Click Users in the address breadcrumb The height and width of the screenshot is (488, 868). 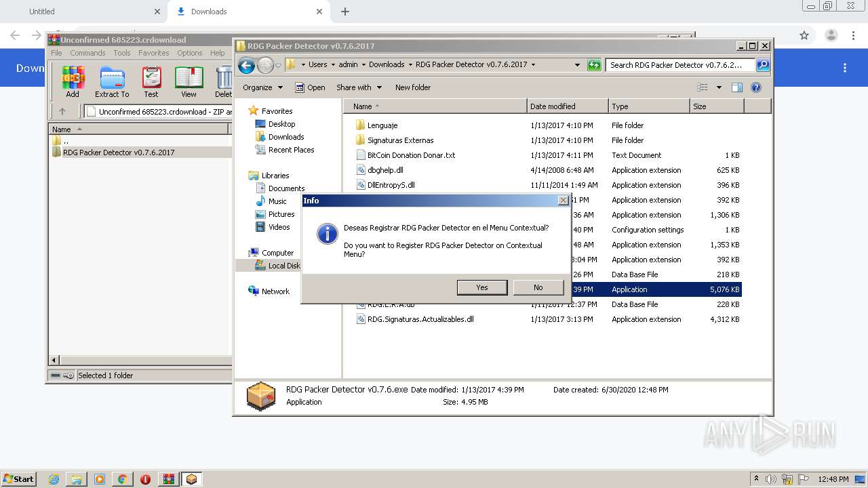(x=317, y=65)
